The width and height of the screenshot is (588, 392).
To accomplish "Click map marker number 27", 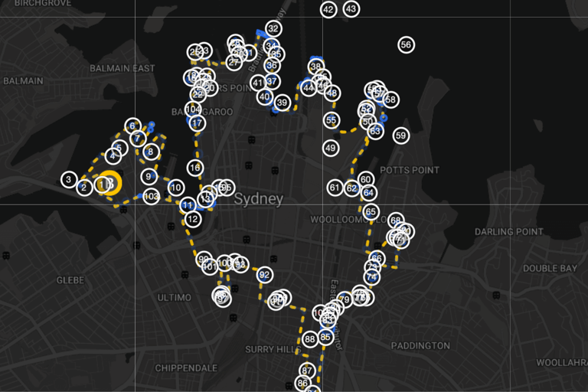I will pyautogui.click(x=234, y=62).
